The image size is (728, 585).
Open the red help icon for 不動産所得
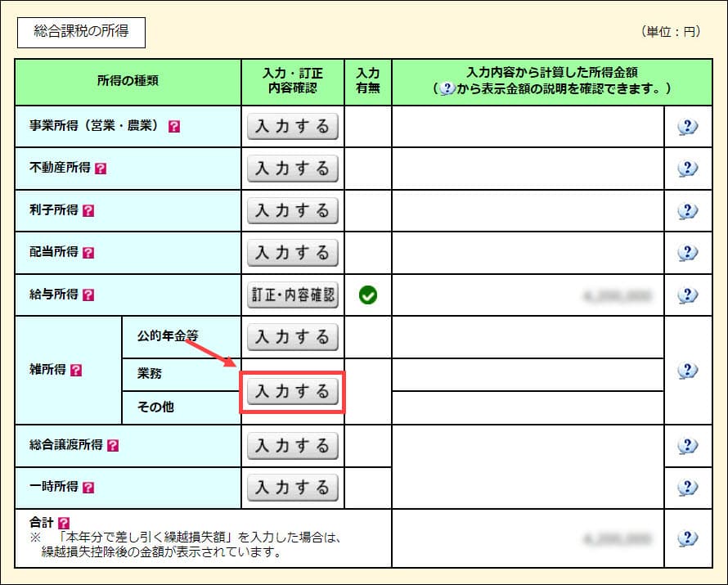pos(101,169)
